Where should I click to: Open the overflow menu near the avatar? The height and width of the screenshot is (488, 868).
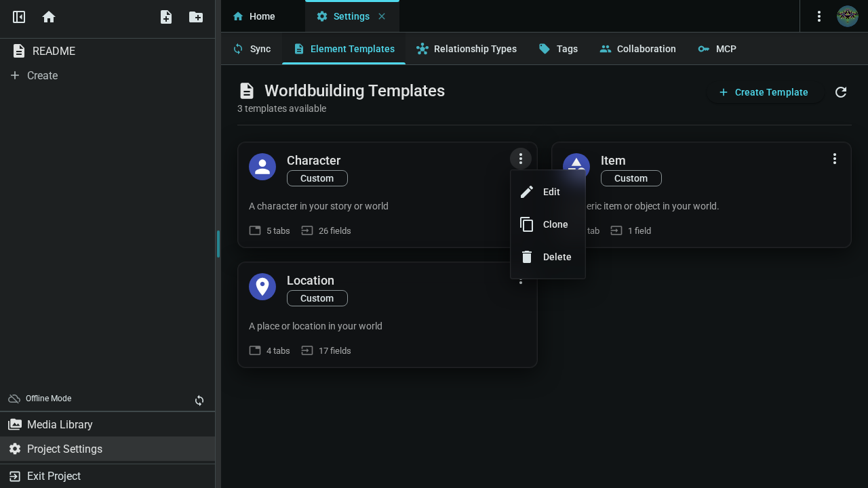coord(819,16)
